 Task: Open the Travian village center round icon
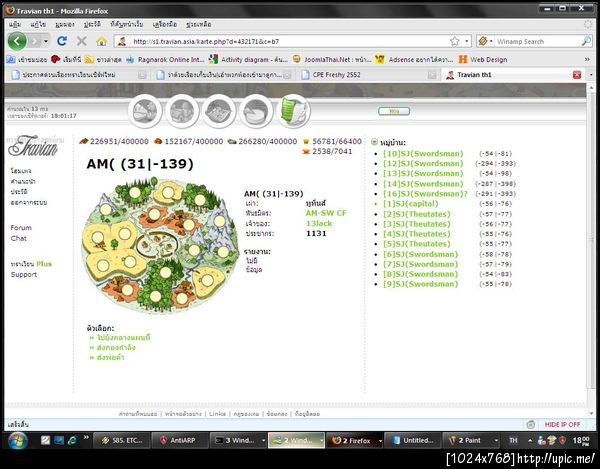click(182, 111)
